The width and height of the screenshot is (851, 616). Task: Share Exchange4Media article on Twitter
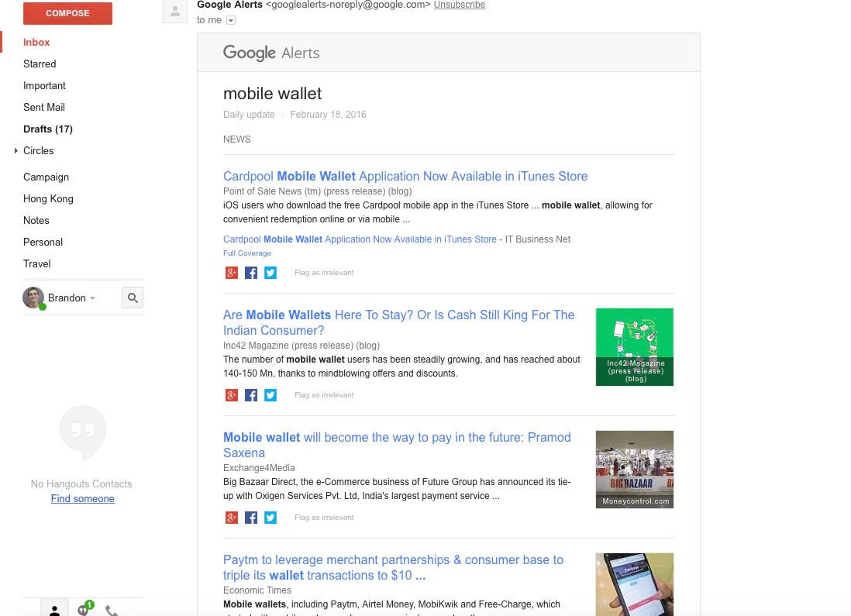click(x=270, y=518)
